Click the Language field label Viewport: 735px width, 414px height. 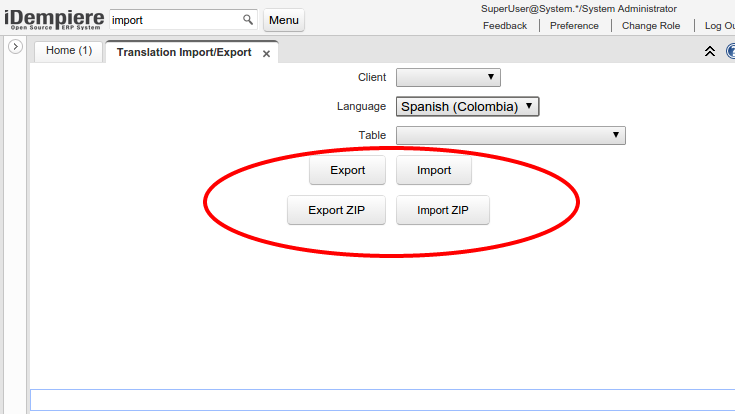click(361, 106)
